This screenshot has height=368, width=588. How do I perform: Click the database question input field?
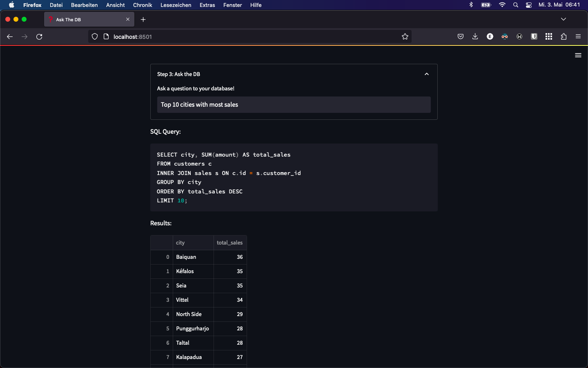tap(294, 105)
